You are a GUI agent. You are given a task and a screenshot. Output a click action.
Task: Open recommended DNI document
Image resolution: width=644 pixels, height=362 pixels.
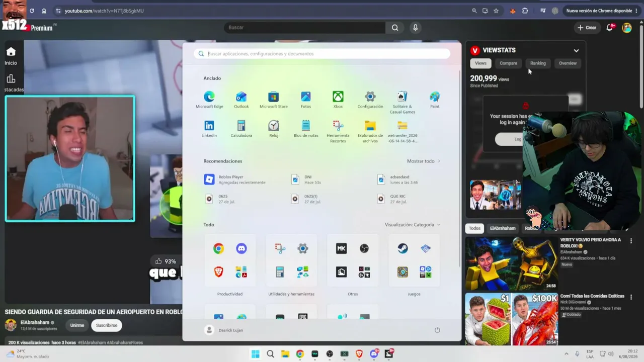pos(306,179)
